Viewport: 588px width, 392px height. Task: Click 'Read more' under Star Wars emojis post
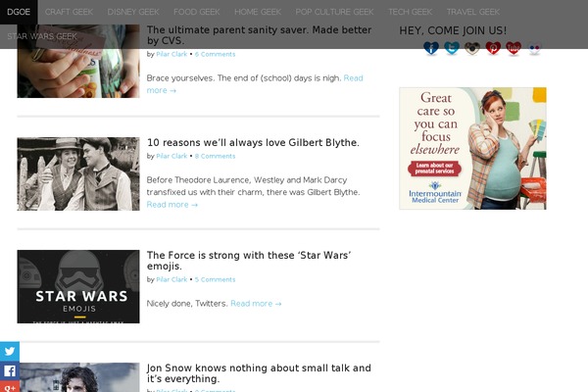coord(256,304)
